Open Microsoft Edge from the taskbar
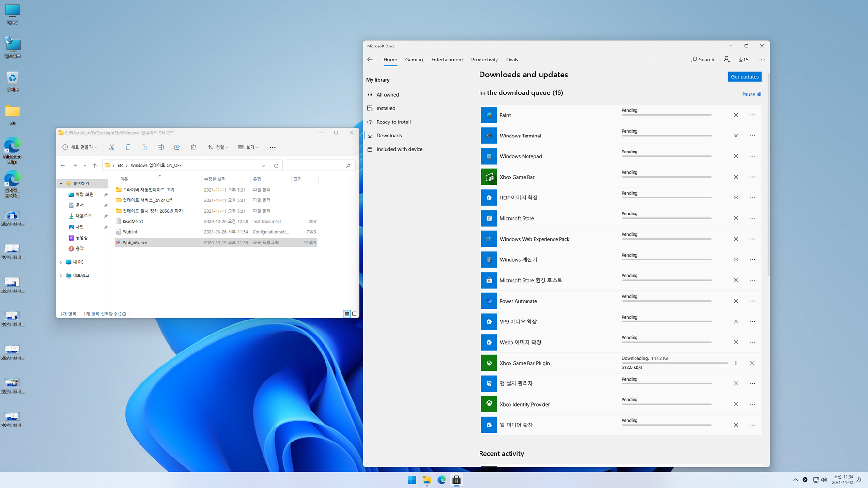 point(442,480)
